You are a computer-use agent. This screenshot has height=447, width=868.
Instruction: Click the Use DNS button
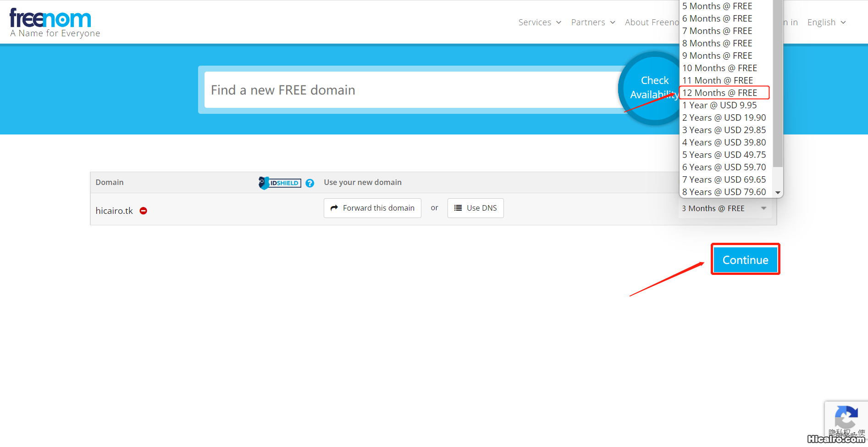pos(475,208)
